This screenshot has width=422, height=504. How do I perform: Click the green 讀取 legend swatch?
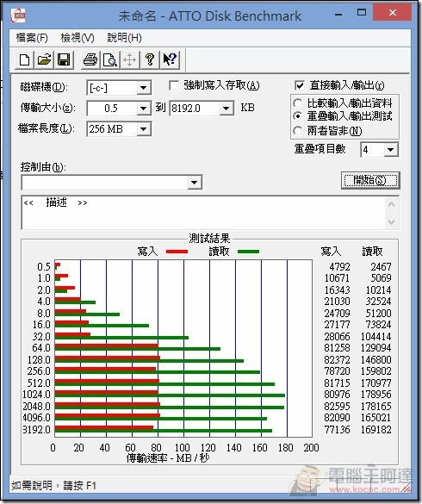248,252
